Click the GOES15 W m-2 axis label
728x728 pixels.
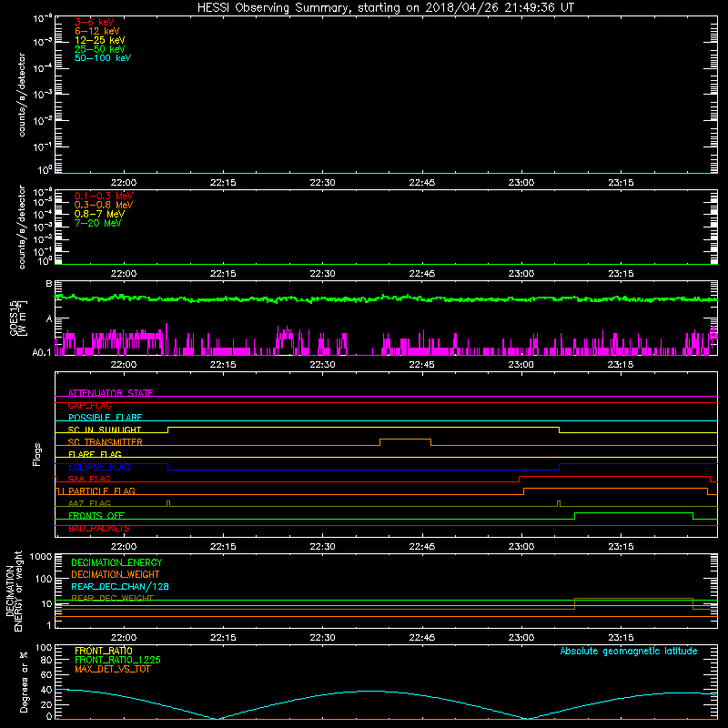pos(18,318)
